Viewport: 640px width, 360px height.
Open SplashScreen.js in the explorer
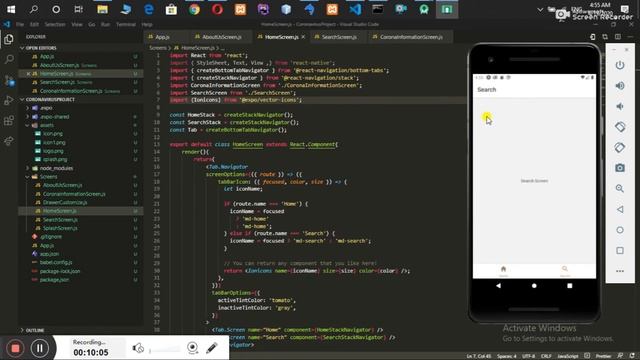coord(60,228)
